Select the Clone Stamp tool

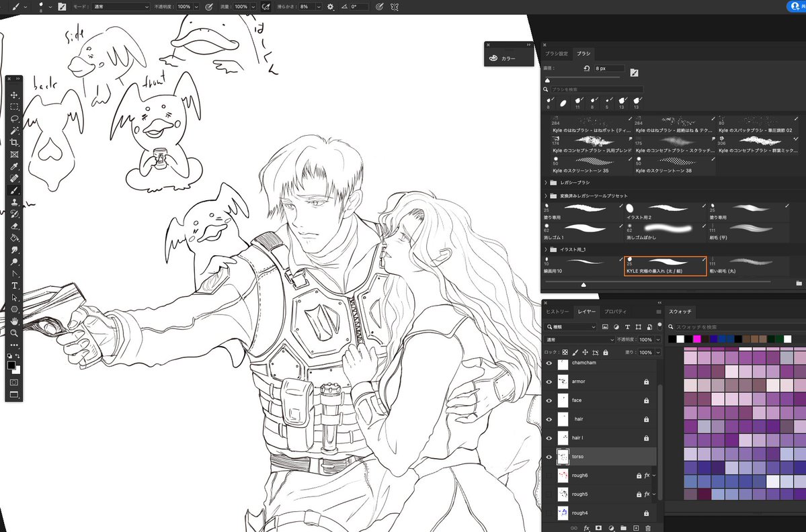coord(14,202)
